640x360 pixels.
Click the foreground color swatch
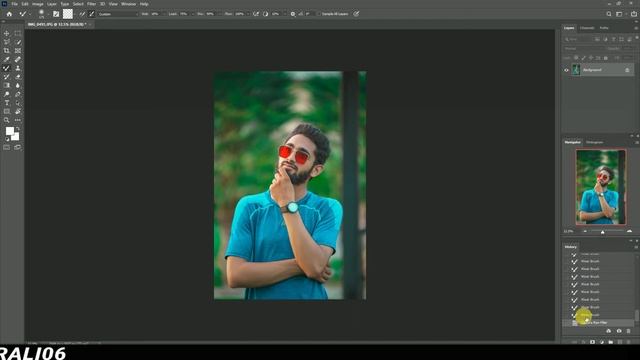[10, 131]
